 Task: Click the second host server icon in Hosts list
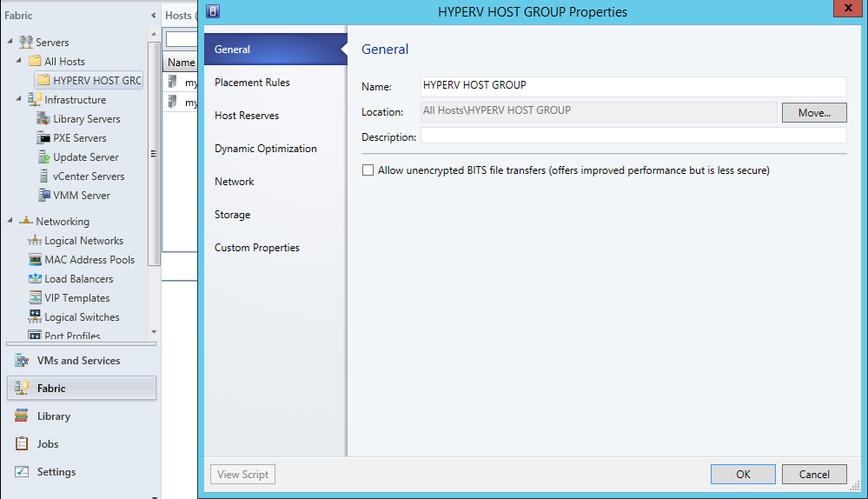click(x=173, y=102)
